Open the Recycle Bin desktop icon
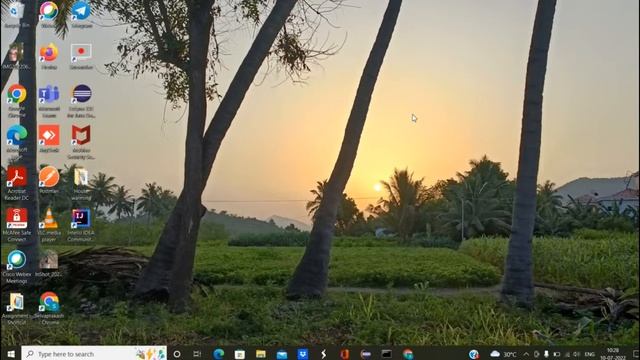Viewport: 640px width, 360px height. [16, 15]
